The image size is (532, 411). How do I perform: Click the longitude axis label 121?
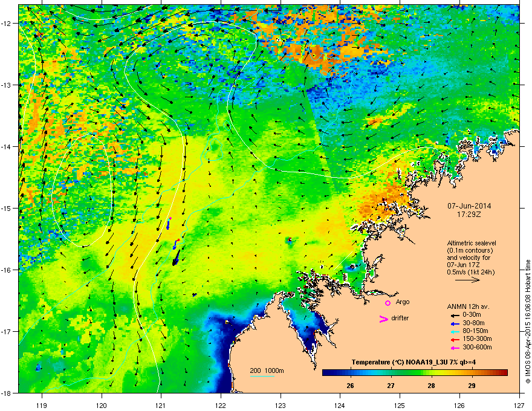coord(161,406)
